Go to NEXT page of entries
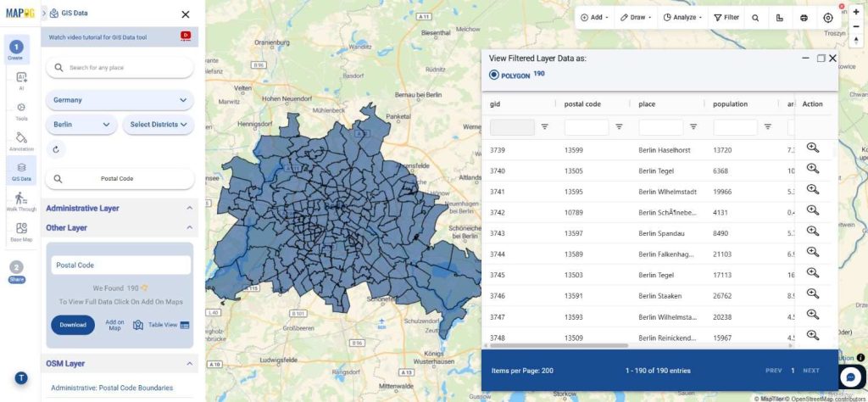Screen dimensions: 868x402 click(x=811, y=371)
